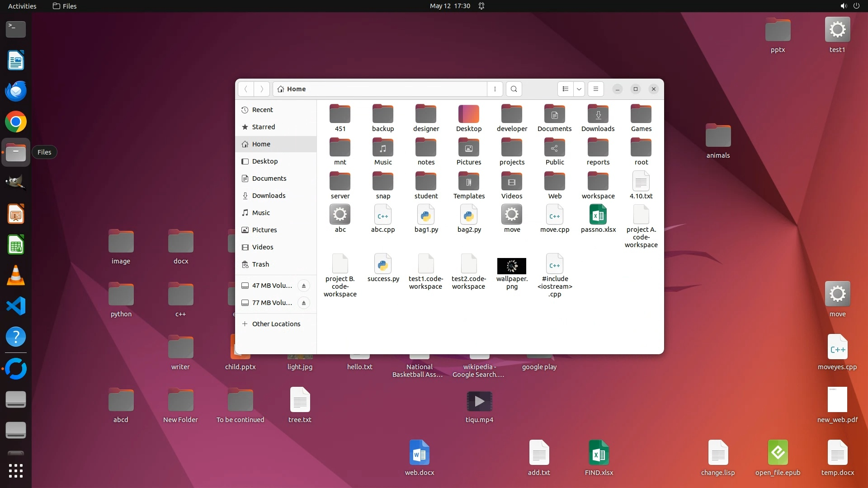Eject the 47 MB Volume
The height and width of the screenshot is (488, 868).
point(304,286)
